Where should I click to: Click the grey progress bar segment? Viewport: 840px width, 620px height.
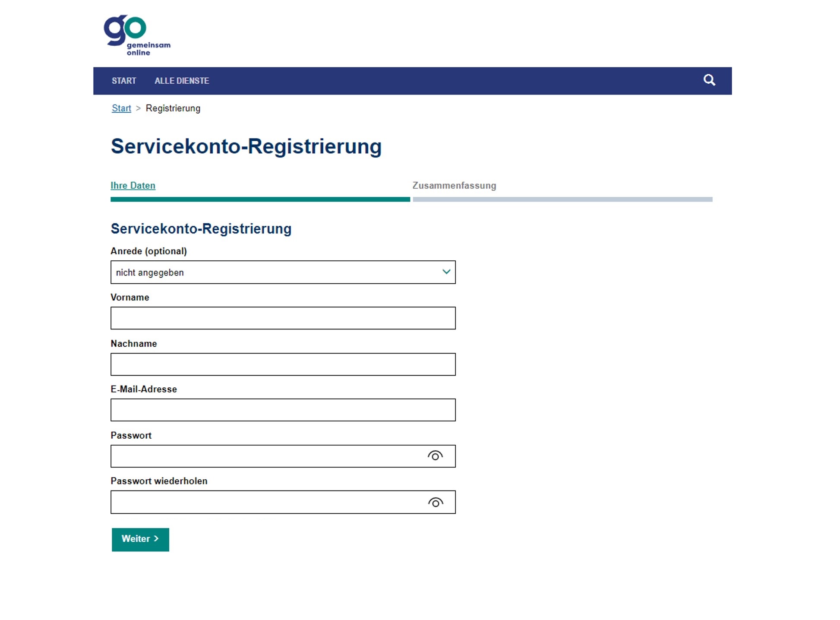562,199
